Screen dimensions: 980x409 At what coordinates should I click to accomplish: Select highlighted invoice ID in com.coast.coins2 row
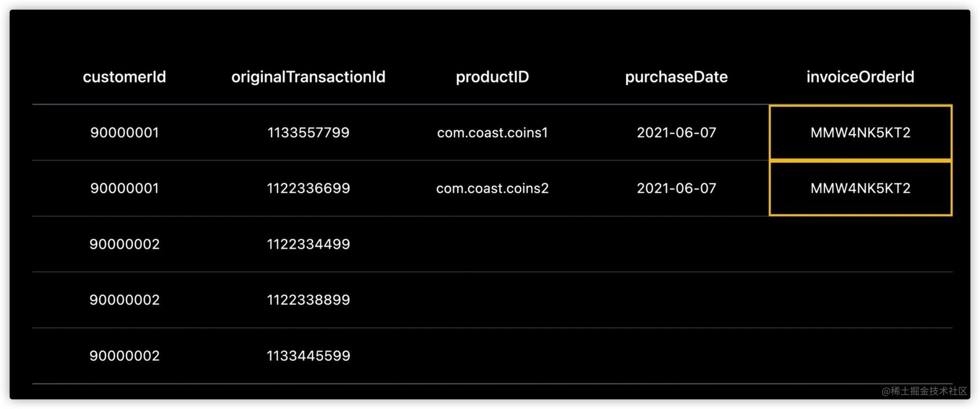[860, 188]
